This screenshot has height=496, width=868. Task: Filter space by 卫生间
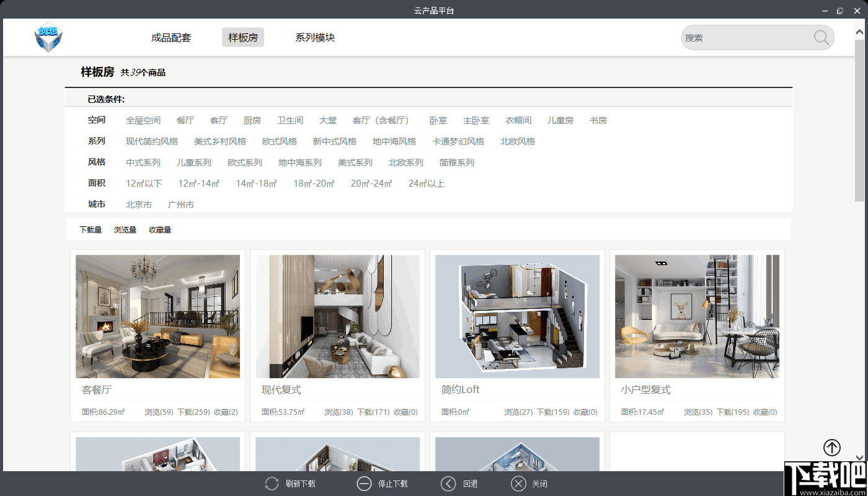[x=290, y=120]
